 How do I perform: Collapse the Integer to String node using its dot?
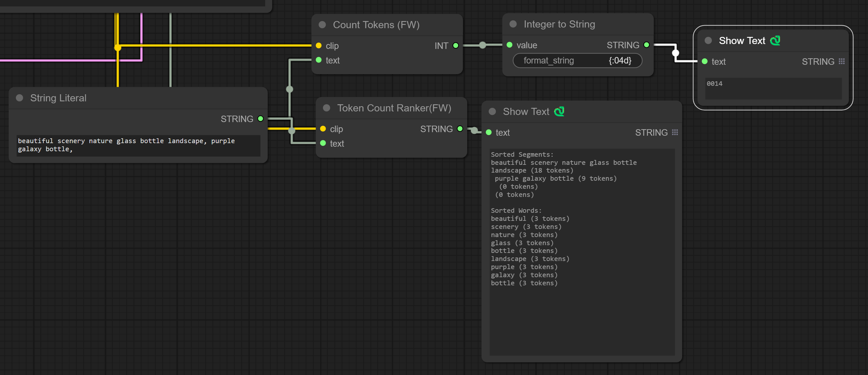pyautogui.click(x=513, y=24)
